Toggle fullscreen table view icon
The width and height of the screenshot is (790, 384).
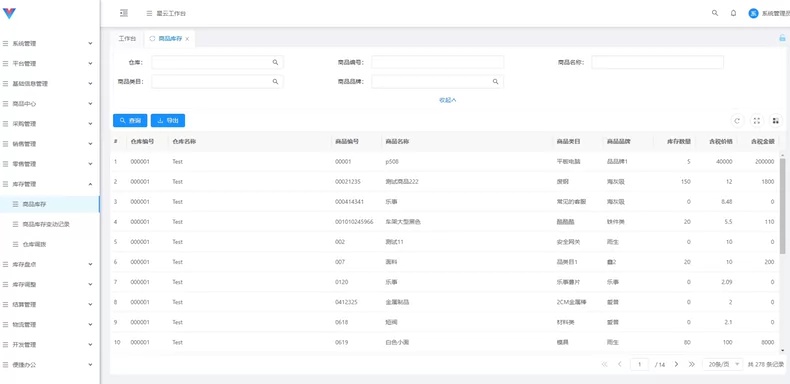[756, 120]
